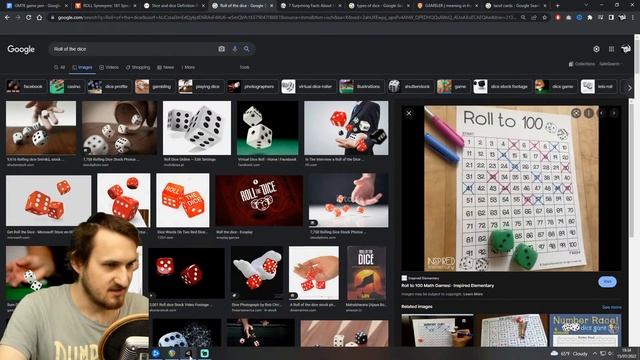This screenshot has width=640, height=360.
Task: Submit search with the magnifier icon
Action: [247, 49]
